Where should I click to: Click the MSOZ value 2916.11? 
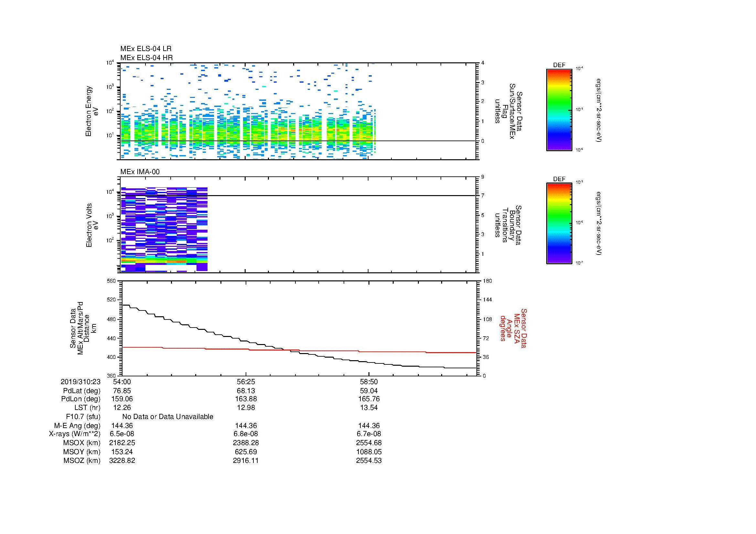(x=246, y=461)
